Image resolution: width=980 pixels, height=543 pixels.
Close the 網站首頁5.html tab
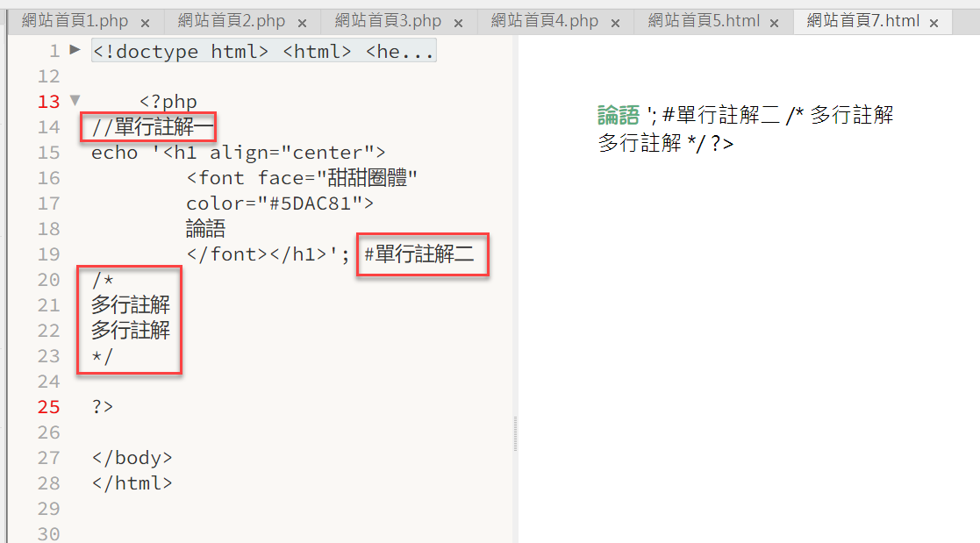(775, 23)
